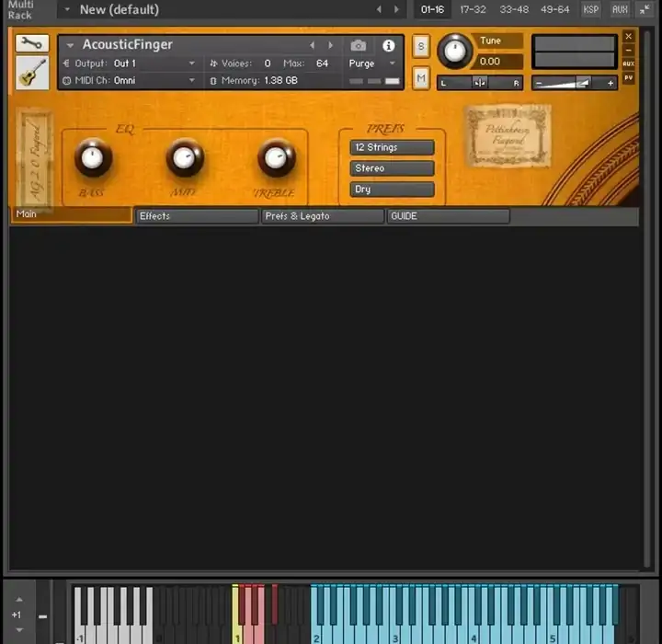Click the Voices count value 0
The image size is (662, 644).
click(268, 63)
